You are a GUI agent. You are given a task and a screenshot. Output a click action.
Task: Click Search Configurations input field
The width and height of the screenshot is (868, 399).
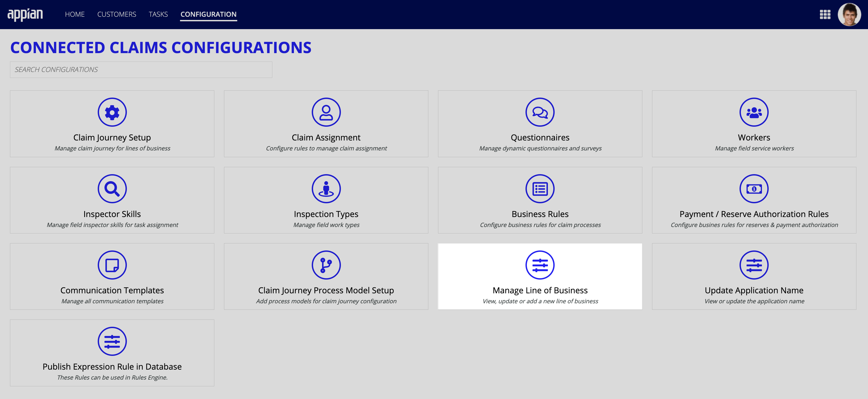point(141,69)
